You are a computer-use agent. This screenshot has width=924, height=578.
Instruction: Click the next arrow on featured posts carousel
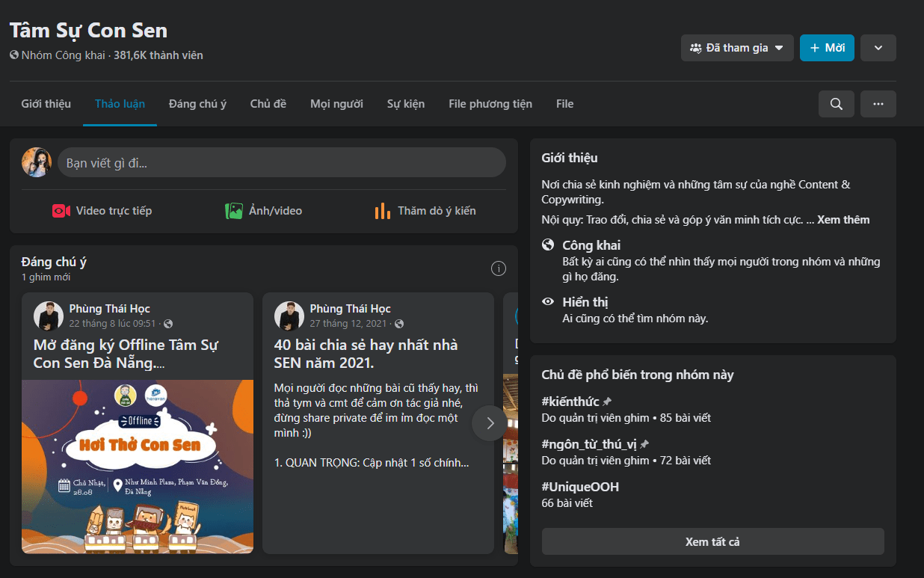(x=490, y=423)
